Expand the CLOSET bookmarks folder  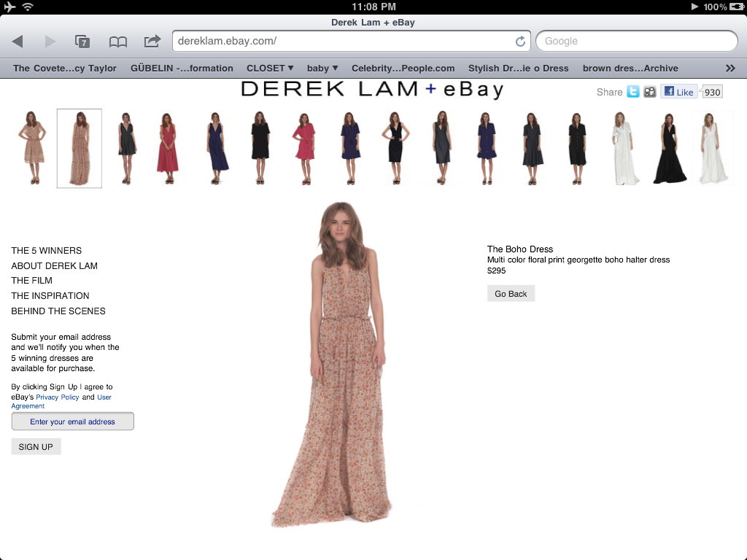[x=270, y=68]
